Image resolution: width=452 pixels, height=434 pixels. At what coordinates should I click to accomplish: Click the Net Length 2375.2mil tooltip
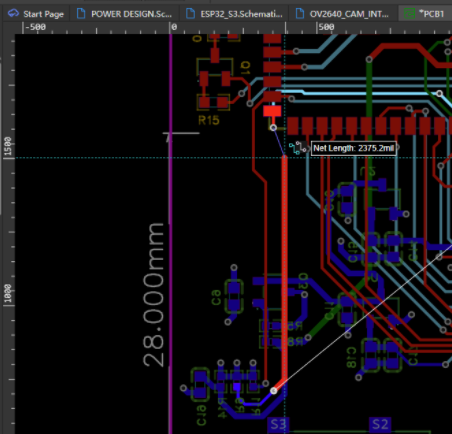pyautogui.click(x=354, y=148)
